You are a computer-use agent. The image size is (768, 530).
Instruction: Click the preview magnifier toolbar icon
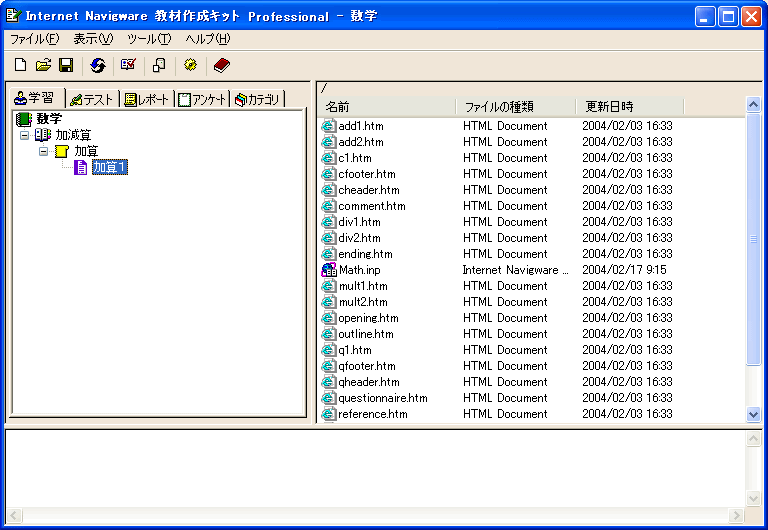pos(159,65)
